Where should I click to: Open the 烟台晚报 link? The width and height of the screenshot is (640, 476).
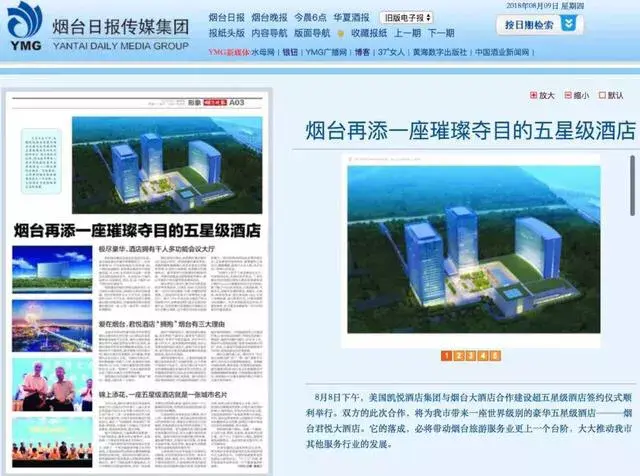pyautogui.click(x=269, y=18)
